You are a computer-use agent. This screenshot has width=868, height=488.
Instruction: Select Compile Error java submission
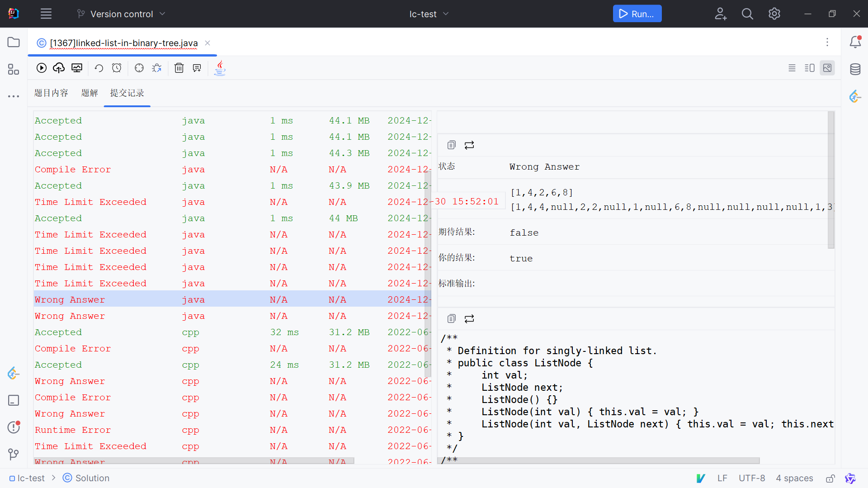(x=232, y=169)
